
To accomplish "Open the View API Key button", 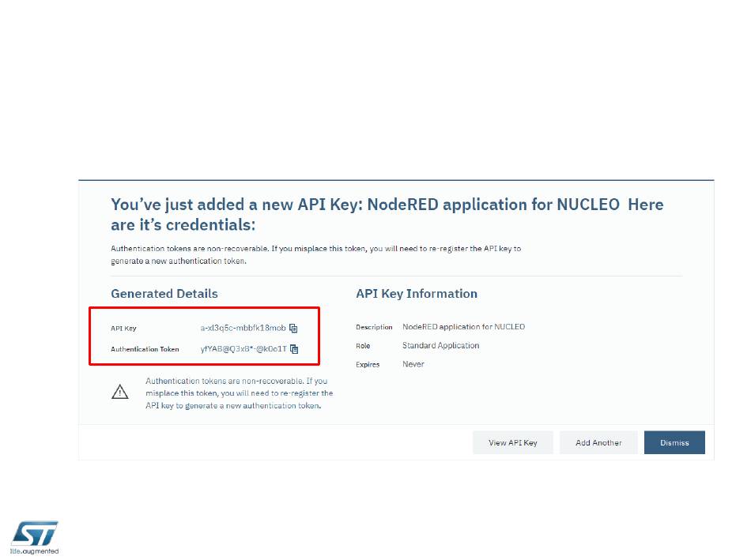I will pyautogui.click(x=512, y=443).
